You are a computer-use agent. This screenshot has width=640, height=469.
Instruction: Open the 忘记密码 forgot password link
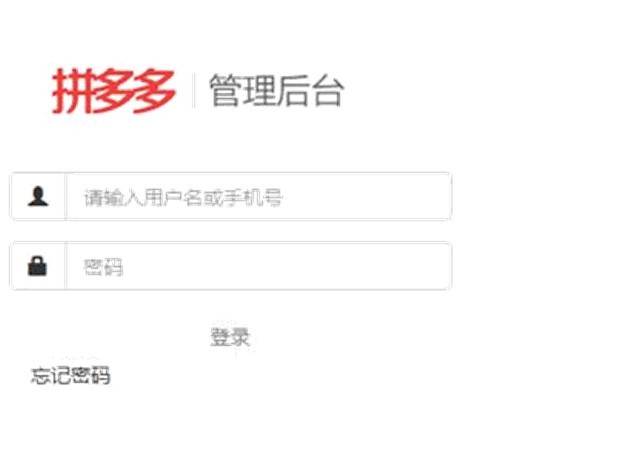click(x=71, y=376)
